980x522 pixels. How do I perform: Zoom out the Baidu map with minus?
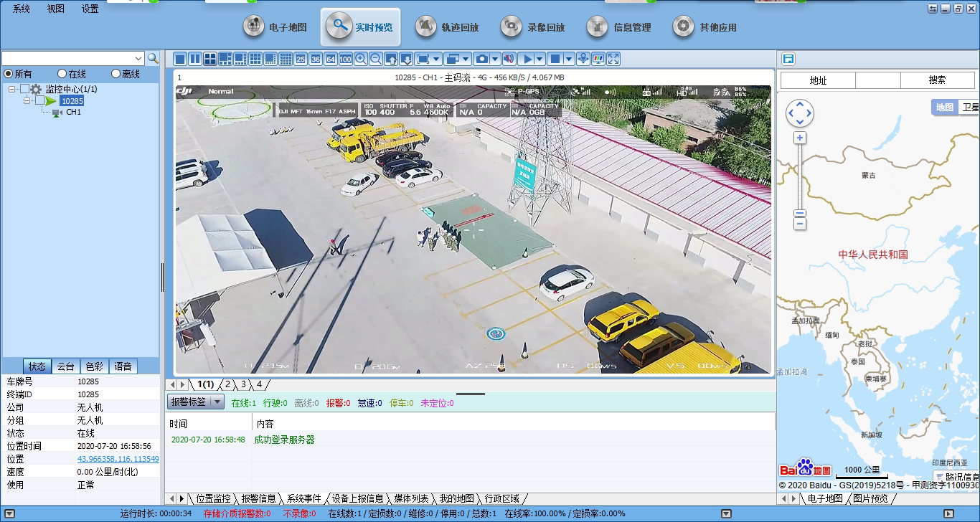pos(800,224)
